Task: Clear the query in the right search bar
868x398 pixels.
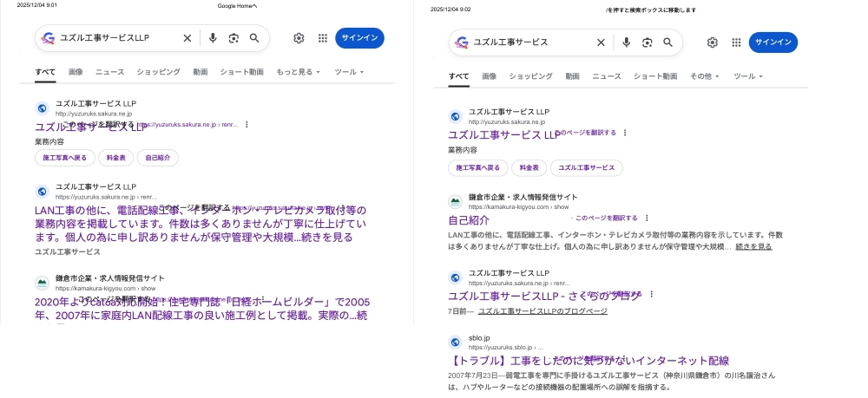Action: (601, 42)
